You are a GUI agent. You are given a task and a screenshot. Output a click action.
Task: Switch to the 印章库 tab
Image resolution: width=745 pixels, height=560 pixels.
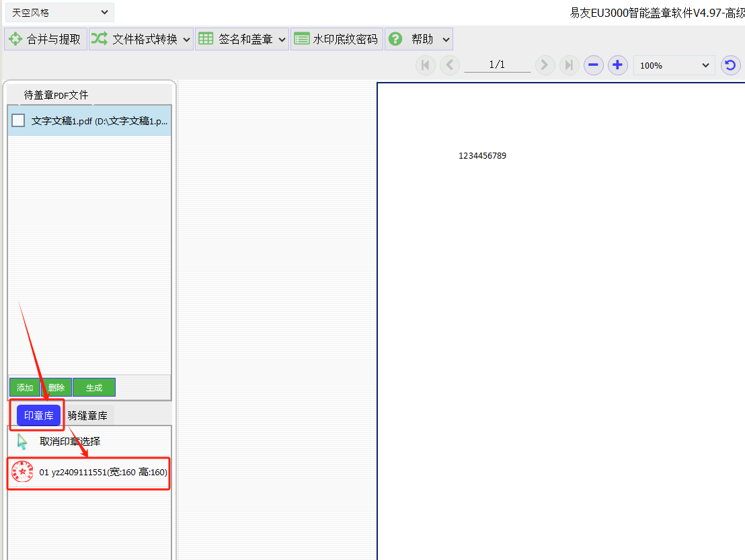click(x=39, y=415)
